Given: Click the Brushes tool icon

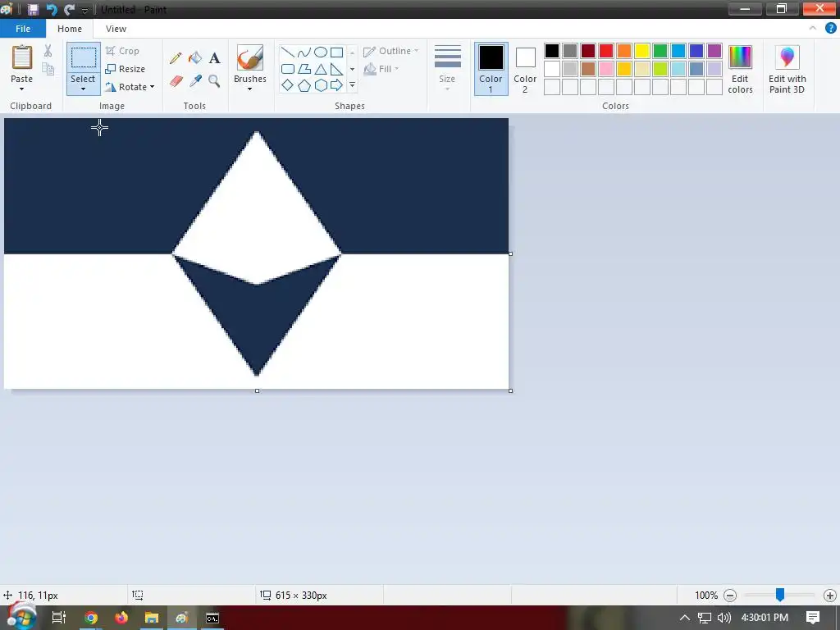Looking at the screenshot, I should click(250, 58).
